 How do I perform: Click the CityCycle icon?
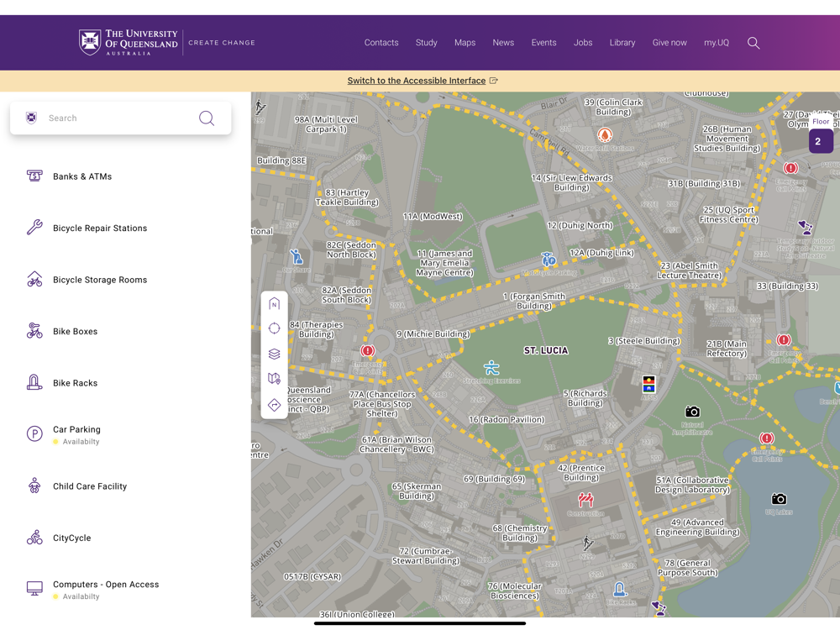click(x=34, y=538)
